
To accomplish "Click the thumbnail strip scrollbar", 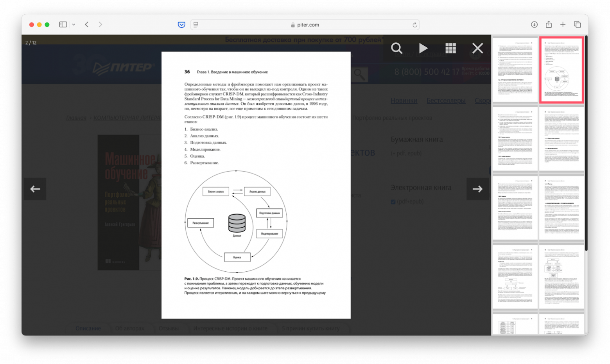I will pyautogui.click(x=586, y=143).
